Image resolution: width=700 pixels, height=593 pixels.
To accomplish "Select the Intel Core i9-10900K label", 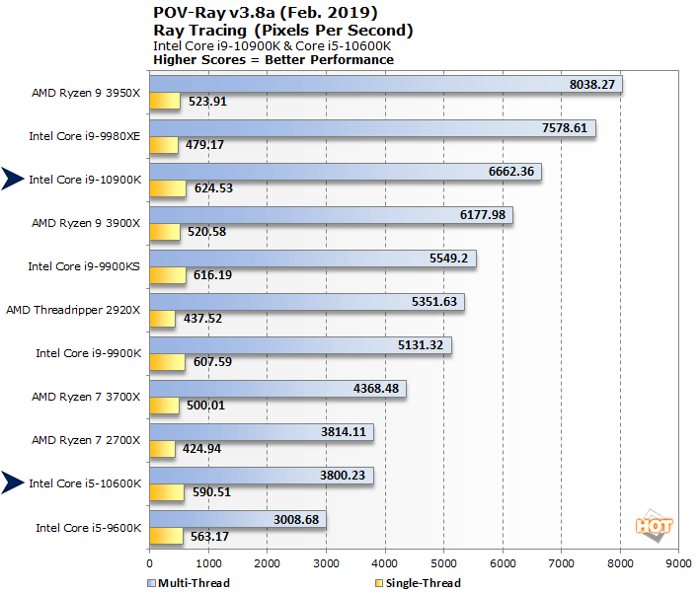I will (85, 180).
